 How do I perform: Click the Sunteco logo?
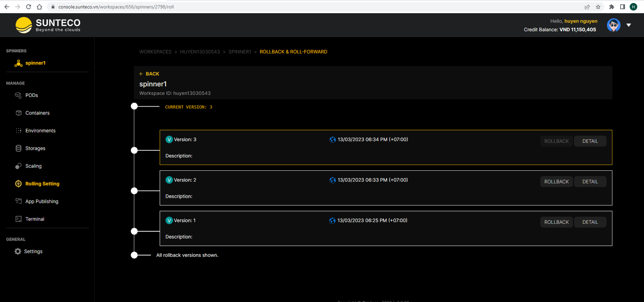(x=48, y=25)
